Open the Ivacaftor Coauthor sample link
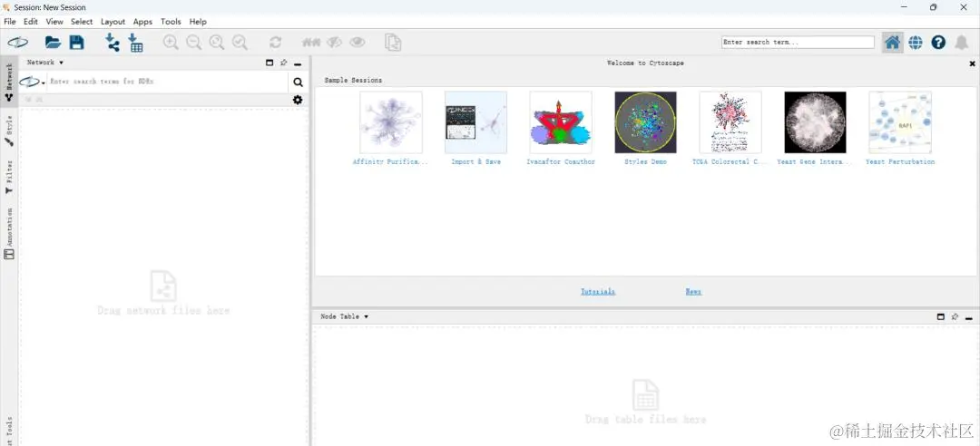This screenshot has height=446, width=980. point(561,161)
